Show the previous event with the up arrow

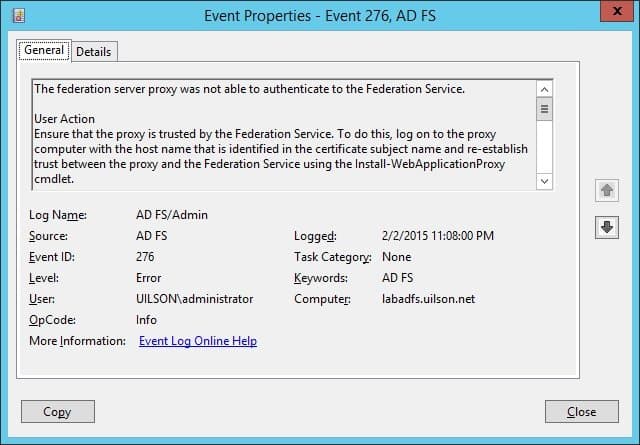tap(607, 190)
